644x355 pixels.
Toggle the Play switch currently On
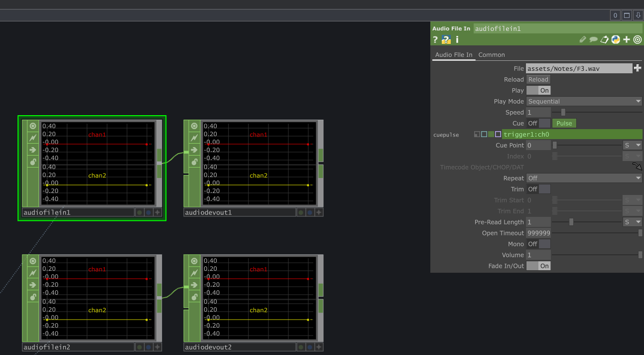538,90
